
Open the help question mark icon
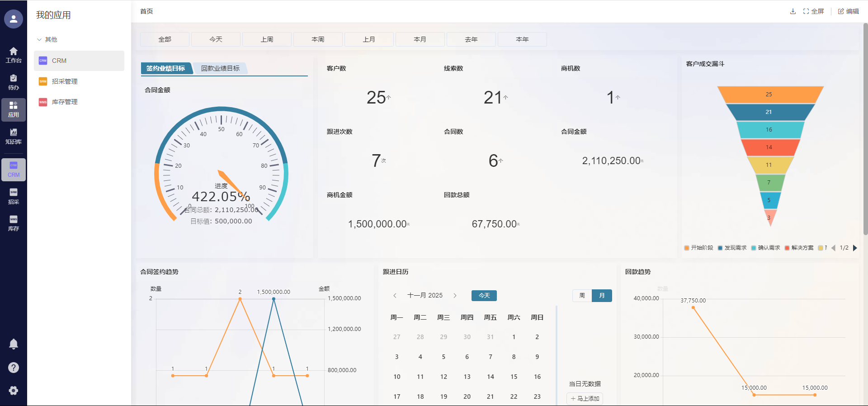click(14, 368)
